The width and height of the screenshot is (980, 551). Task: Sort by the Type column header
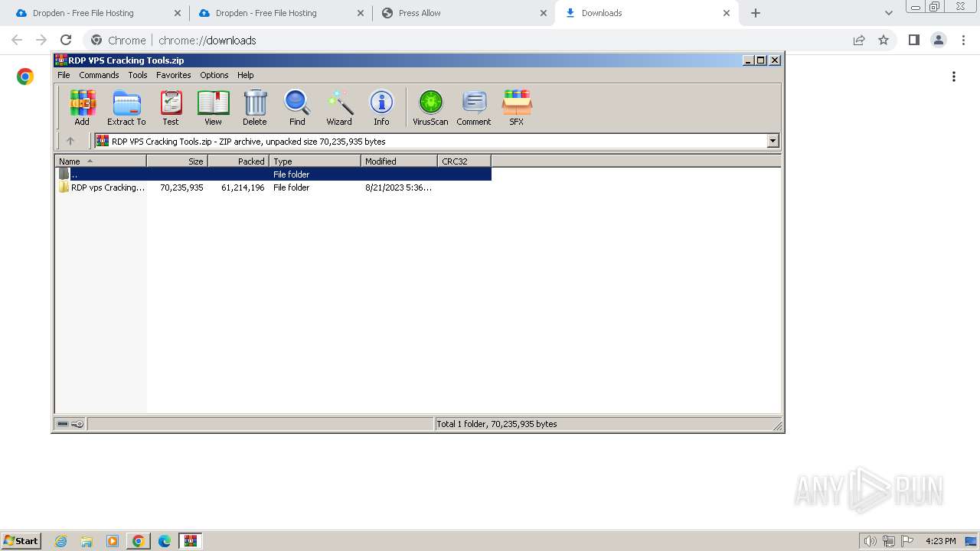coord(315,161)
